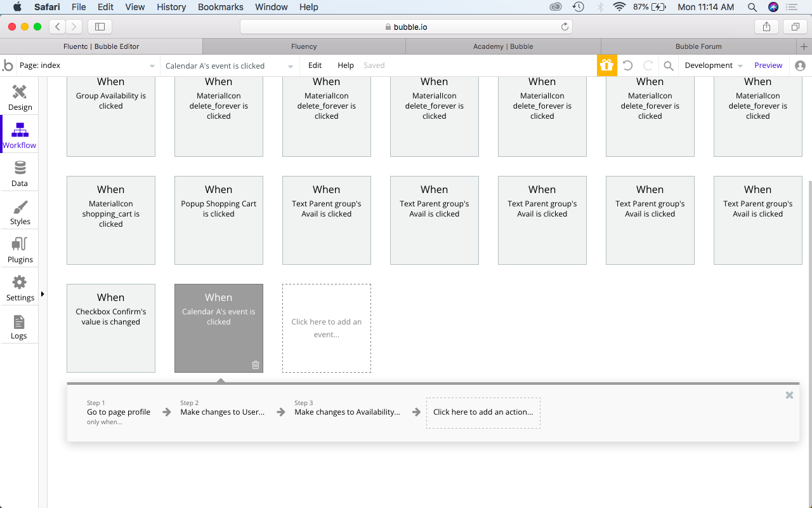Image resolution: width=812 pixels, height=508 pixels.
Task: Open the user account icon
Action: pos(800,65)
